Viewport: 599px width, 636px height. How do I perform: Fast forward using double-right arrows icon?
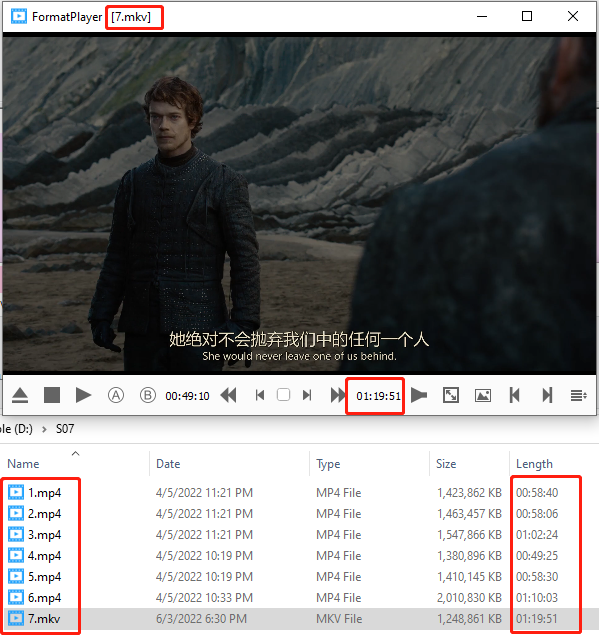pos(337,395)
